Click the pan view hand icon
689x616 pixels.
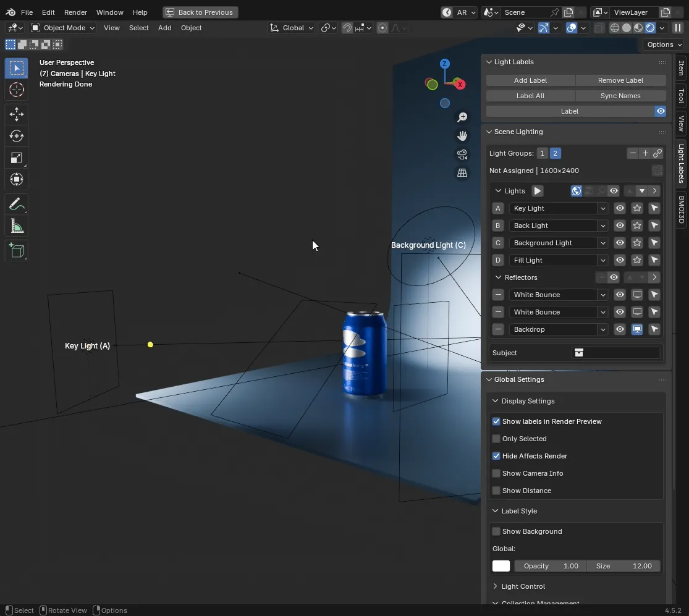tap(462, 136)
